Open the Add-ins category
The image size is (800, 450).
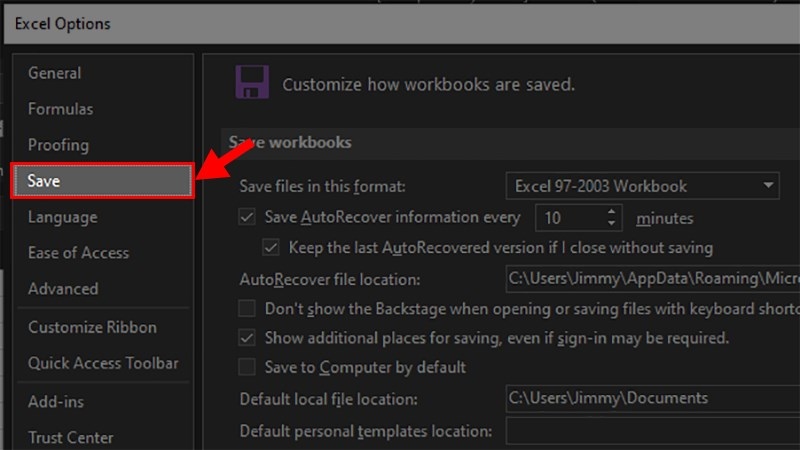pos(56,402)
